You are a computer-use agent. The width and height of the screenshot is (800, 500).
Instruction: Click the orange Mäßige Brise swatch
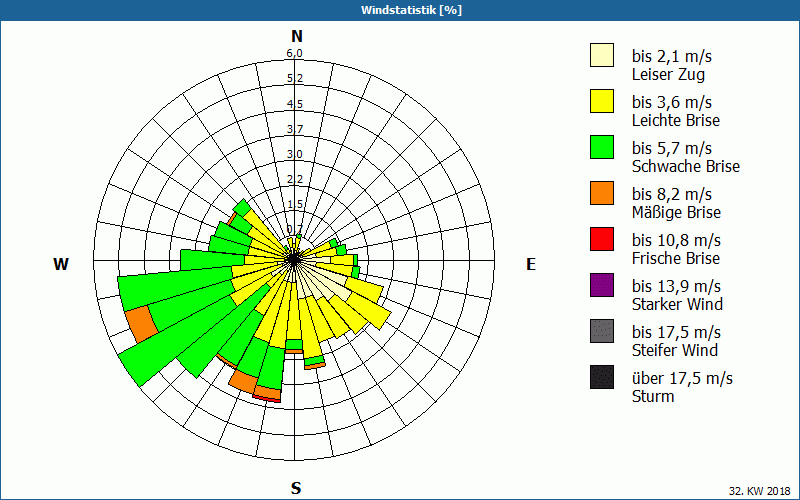pyautogui.click(x=602, y=193)
